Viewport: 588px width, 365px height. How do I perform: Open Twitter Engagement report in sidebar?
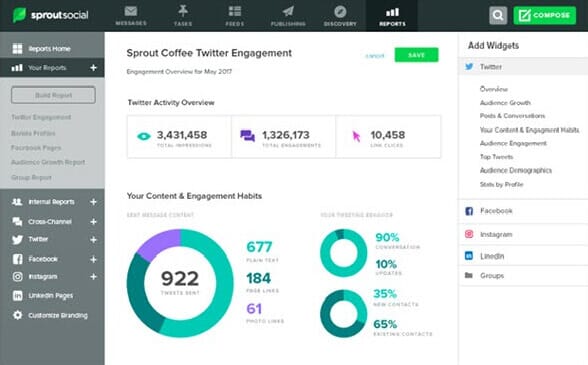41,117
